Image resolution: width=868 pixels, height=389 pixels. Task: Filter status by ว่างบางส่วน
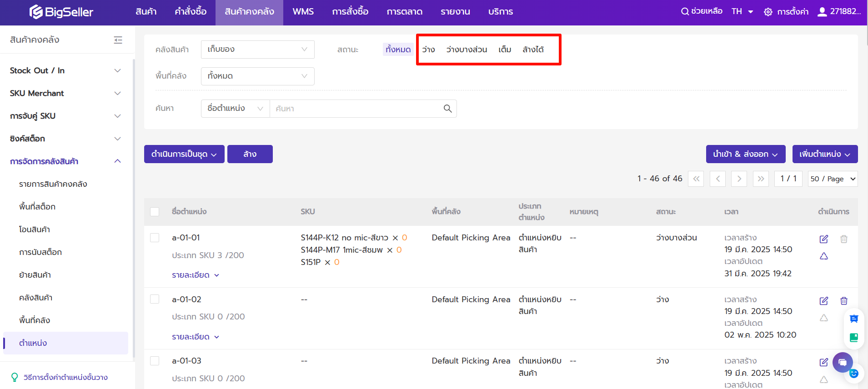click(x=467, y=50)
